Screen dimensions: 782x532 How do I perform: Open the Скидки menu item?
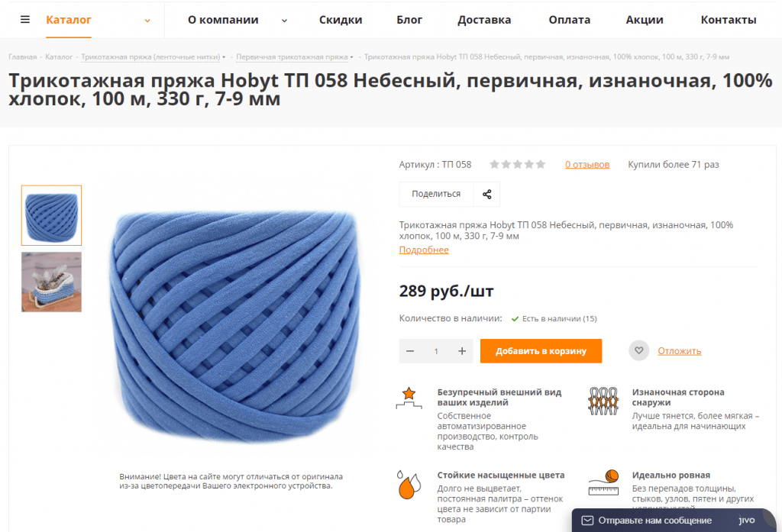click(341, 20)
